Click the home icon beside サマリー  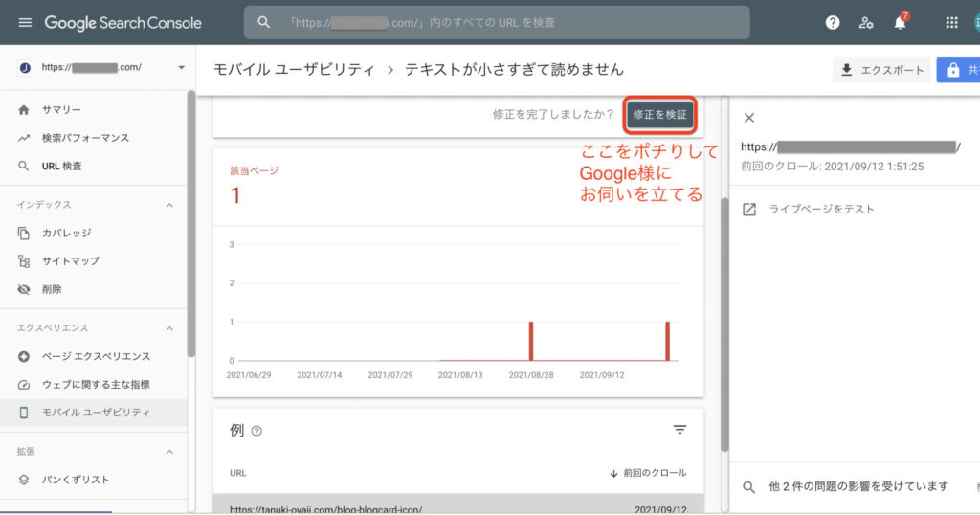pos(24,110)
